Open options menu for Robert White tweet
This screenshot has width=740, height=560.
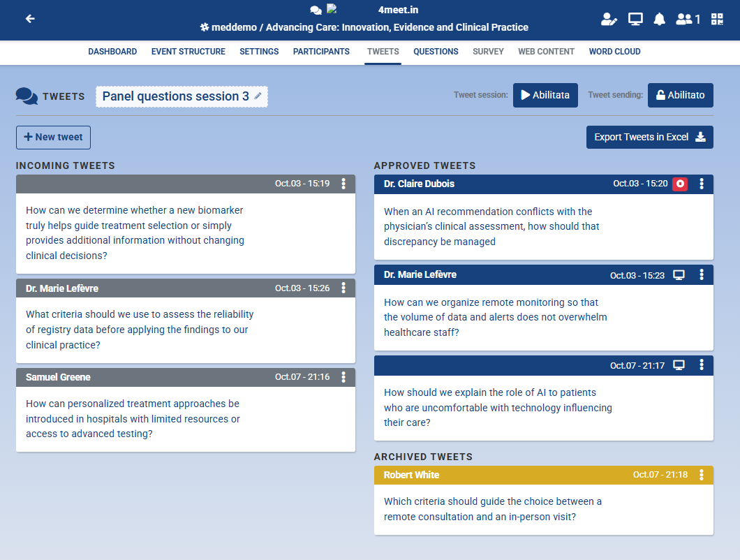[702, 475]
